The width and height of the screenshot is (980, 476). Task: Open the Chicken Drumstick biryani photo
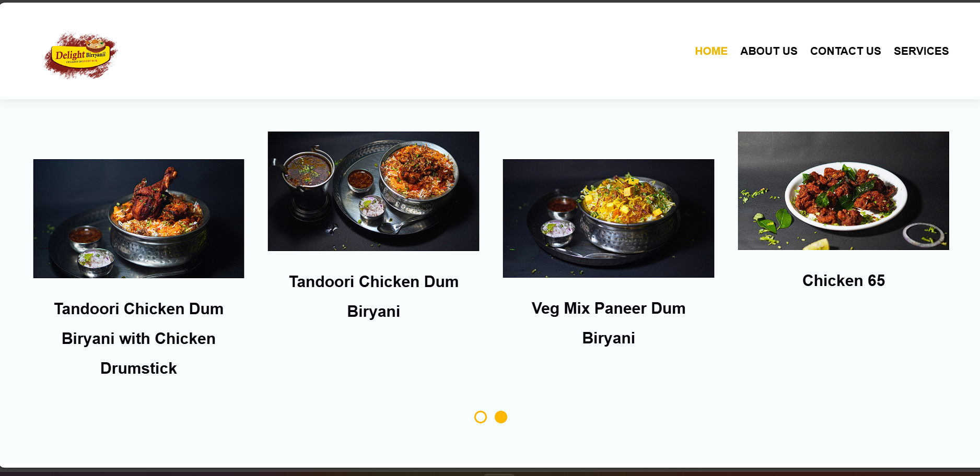click(138, 219)
